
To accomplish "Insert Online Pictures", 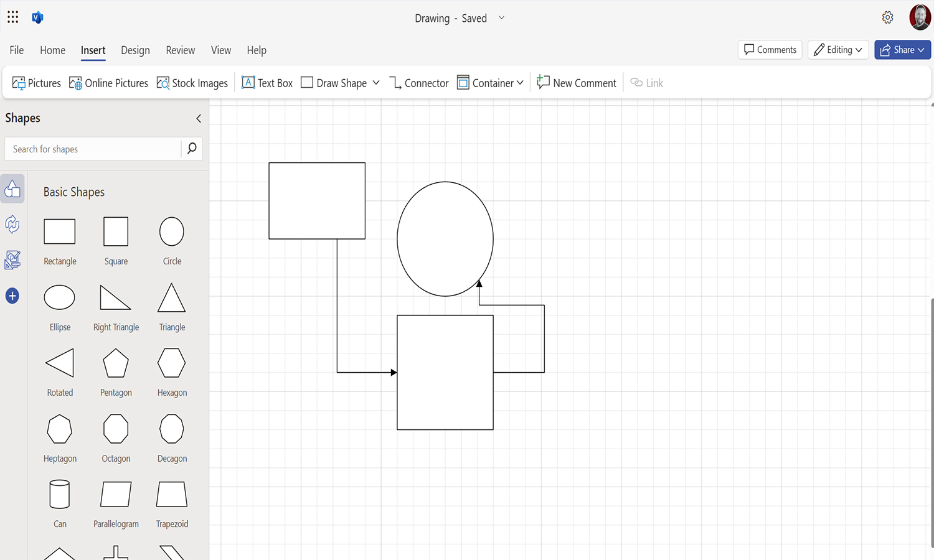I will click(108, 82).
